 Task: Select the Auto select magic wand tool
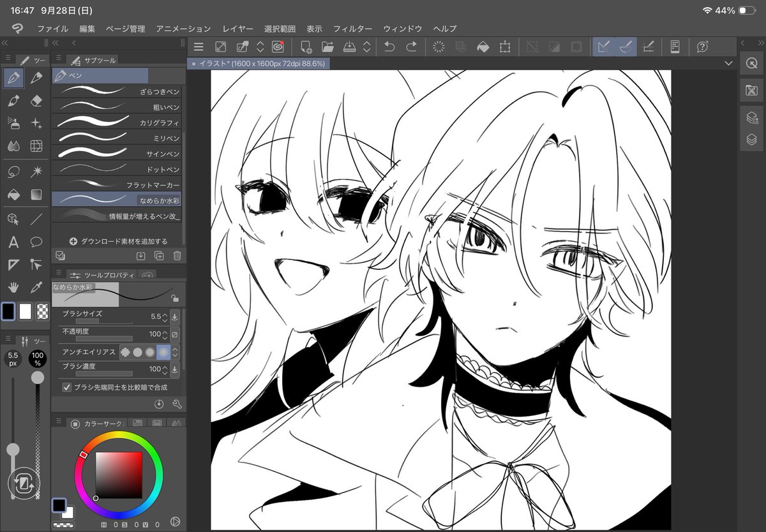[36, 172]
